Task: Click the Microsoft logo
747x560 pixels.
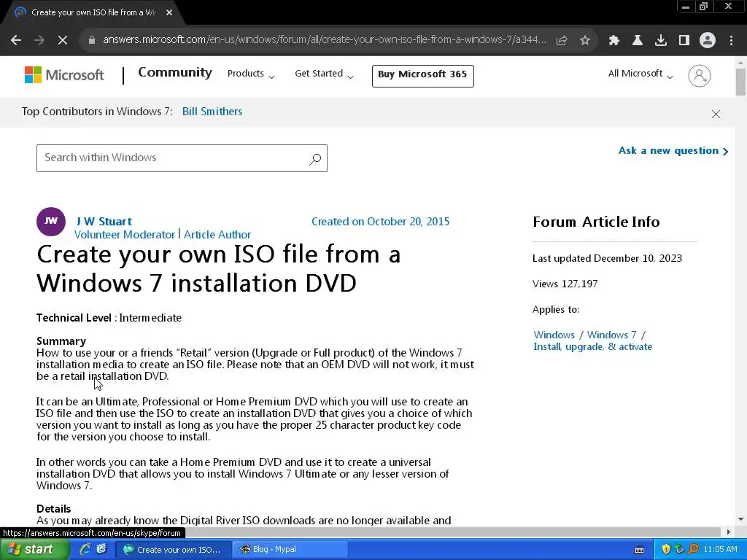Action: (x=64, y=75)
